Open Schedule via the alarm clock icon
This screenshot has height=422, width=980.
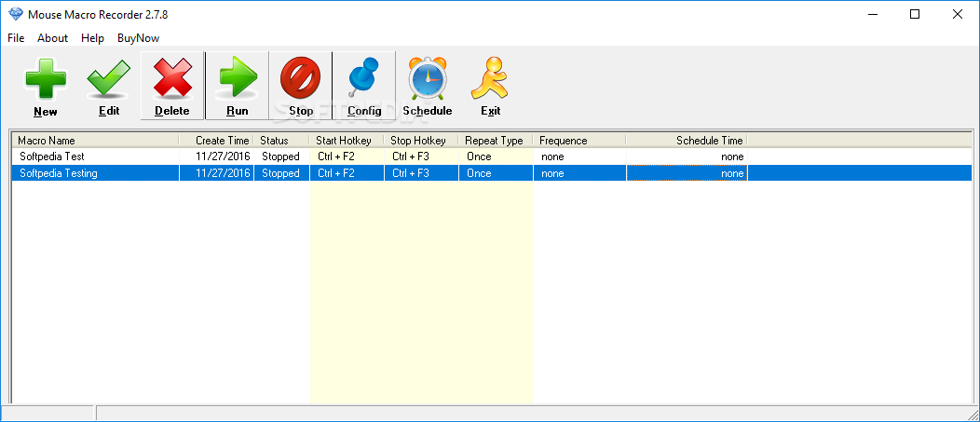click(x=428, y=78)
